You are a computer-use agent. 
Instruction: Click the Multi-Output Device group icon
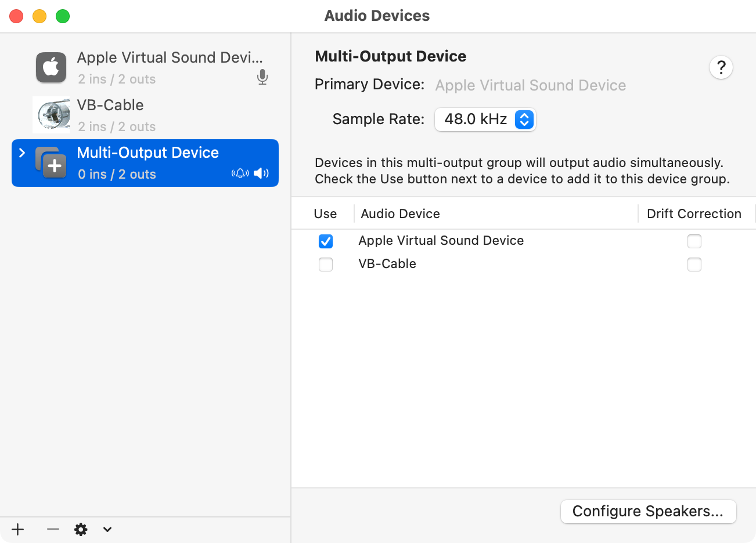point(51,163)
